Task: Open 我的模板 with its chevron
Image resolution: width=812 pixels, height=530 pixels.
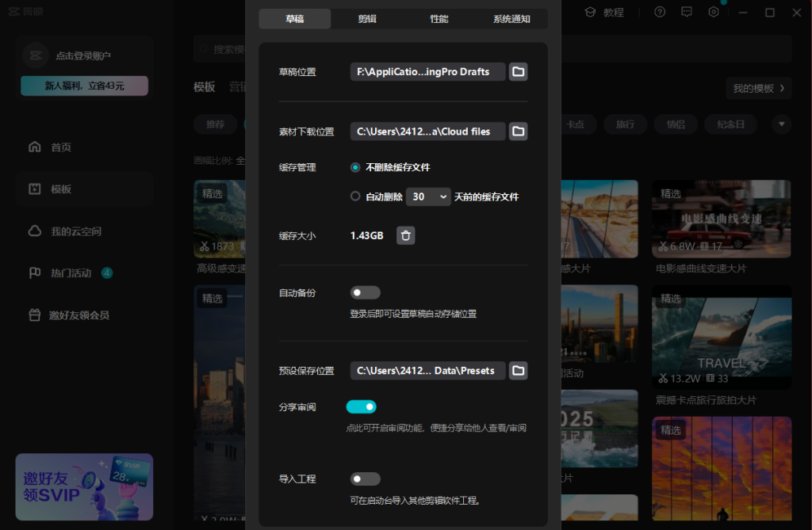Action: 758,88
